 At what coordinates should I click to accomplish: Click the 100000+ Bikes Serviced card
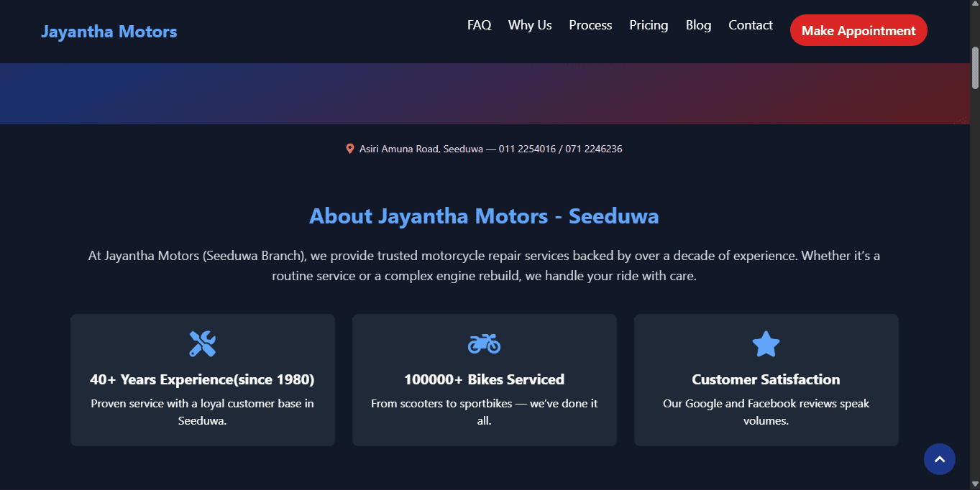(x=484, y=379)
